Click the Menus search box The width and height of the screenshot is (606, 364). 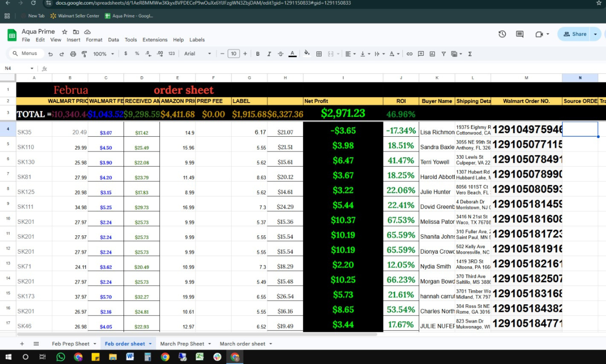point(27,54)
